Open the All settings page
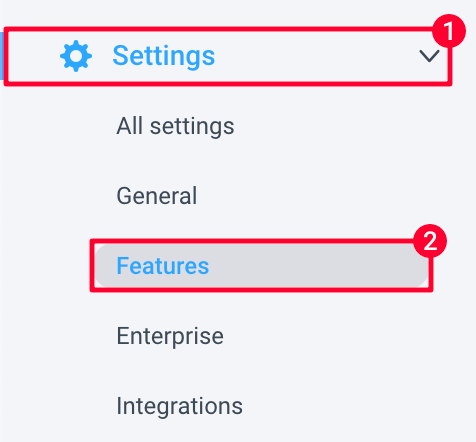 (x=175, y=126)
